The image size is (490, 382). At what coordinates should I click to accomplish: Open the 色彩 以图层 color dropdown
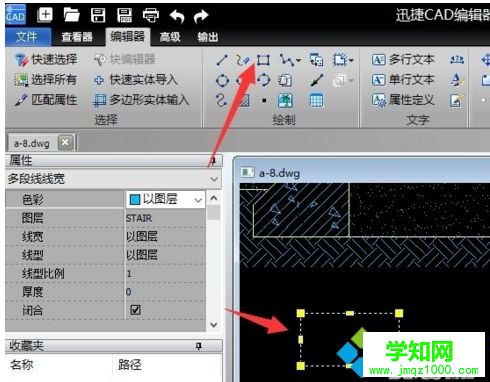tap(198, 200)
